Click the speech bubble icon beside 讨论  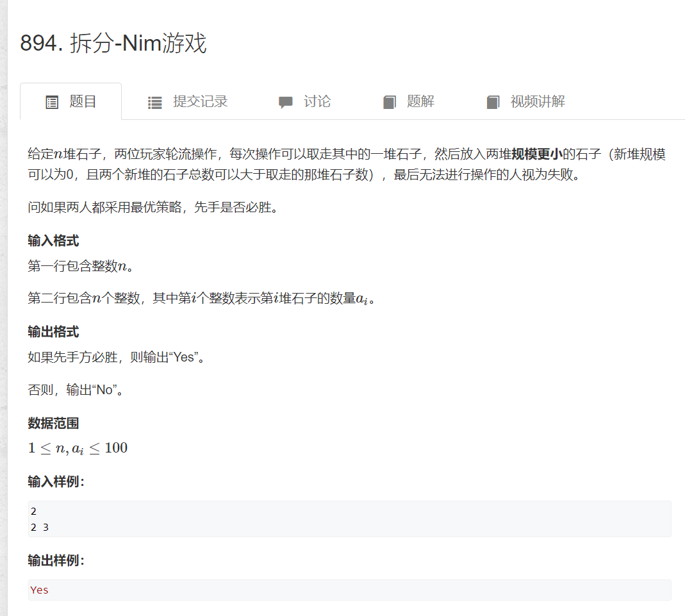click(x=286, y=103)
